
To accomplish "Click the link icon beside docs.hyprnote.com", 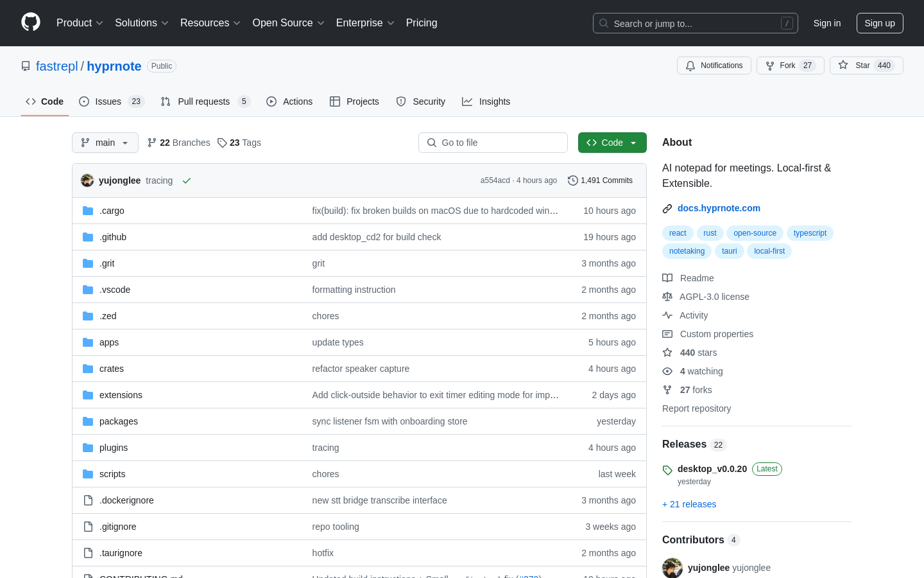I will (667, 208).
